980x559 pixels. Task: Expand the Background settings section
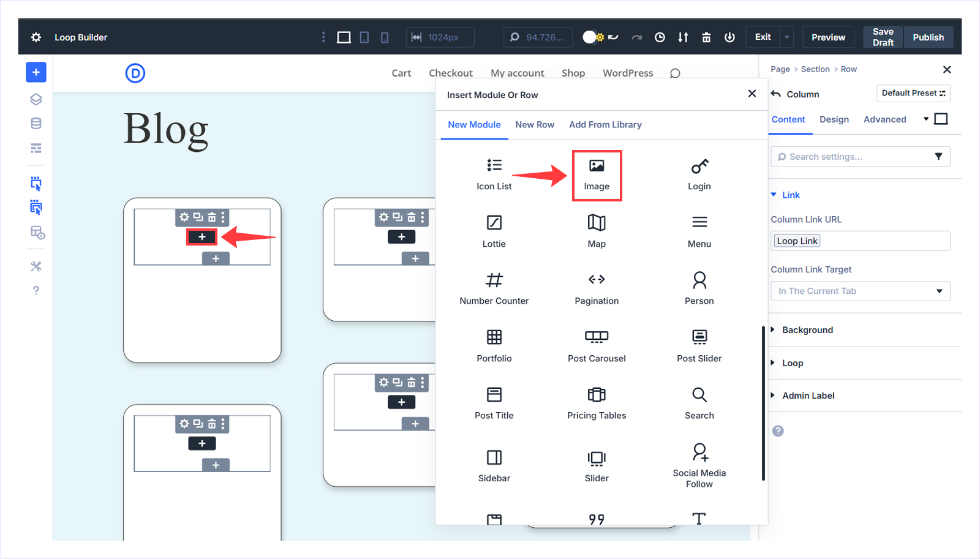pos(807,329)
